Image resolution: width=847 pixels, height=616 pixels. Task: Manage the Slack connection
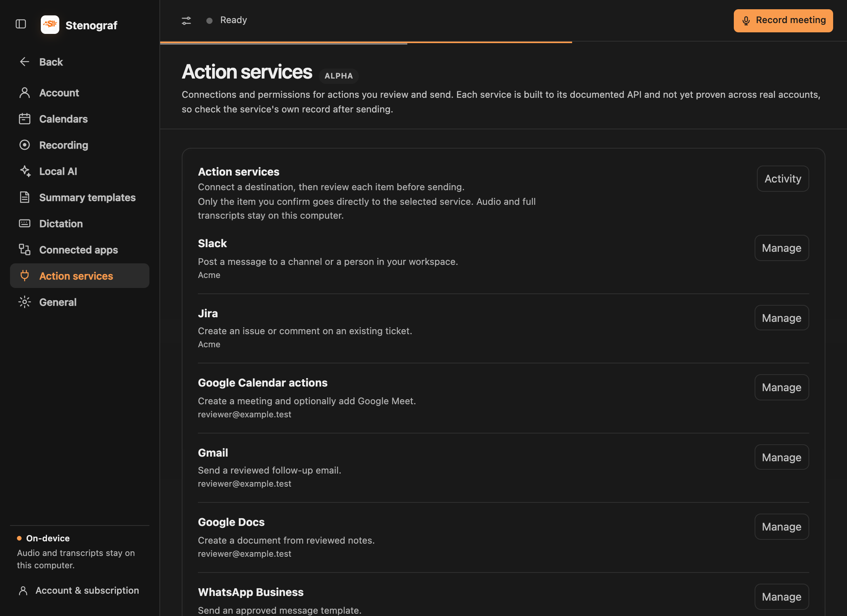point(782,248)
